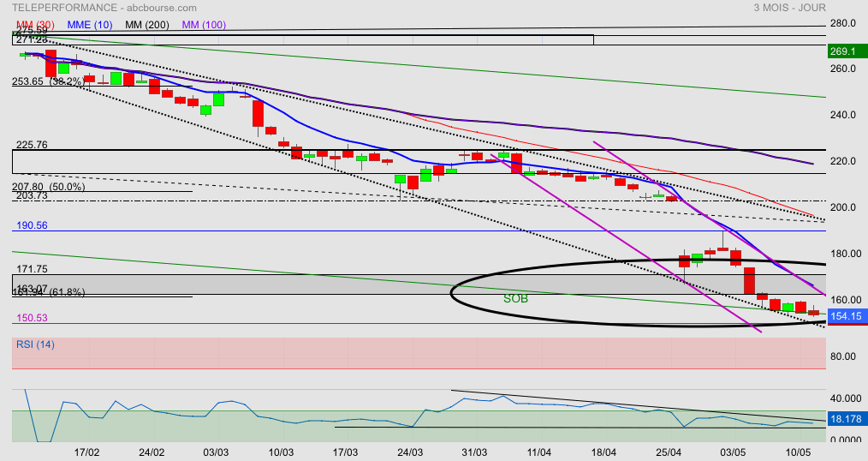Click the 03/03 date axis label
This screenshot has height=461, width=868.
click(216, 452)
